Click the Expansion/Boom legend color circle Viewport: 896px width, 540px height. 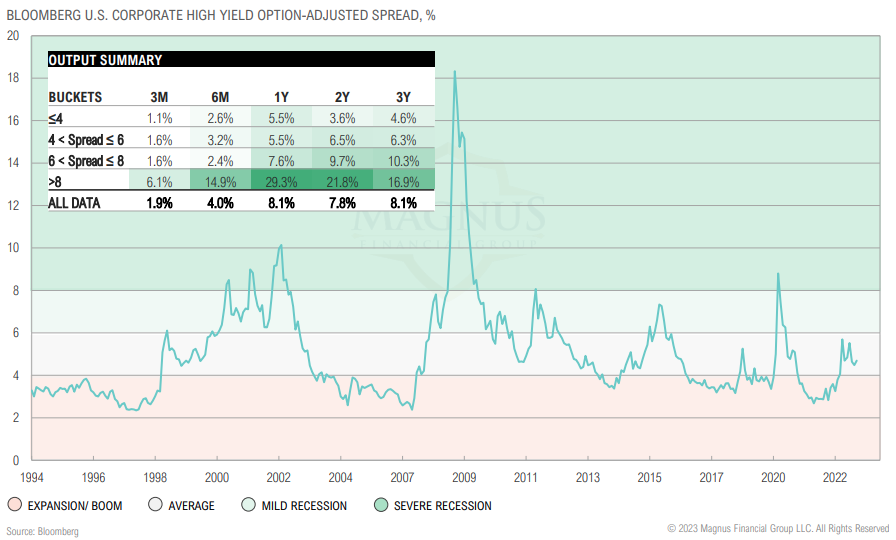click(14, 505)
